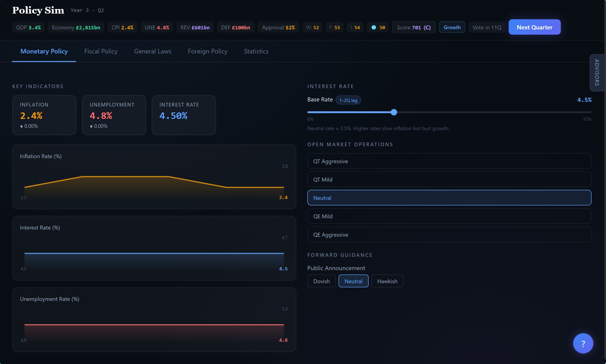606x364 pixels.
Task: Click the Inflation key indicator card
Action: (x=44, y=115)
